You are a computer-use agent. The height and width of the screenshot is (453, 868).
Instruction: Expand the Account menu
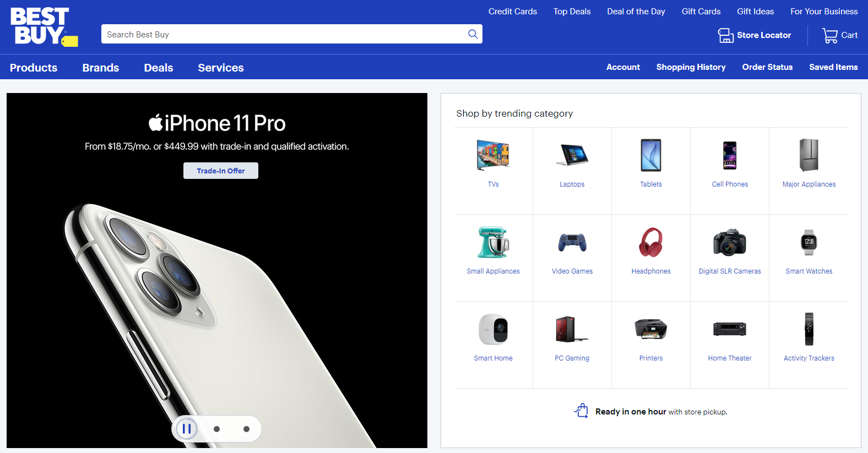[x=623, y=67]
